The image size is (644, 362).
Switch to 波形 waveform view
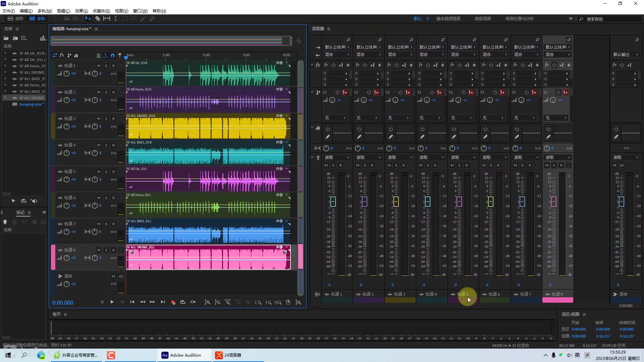16,18
